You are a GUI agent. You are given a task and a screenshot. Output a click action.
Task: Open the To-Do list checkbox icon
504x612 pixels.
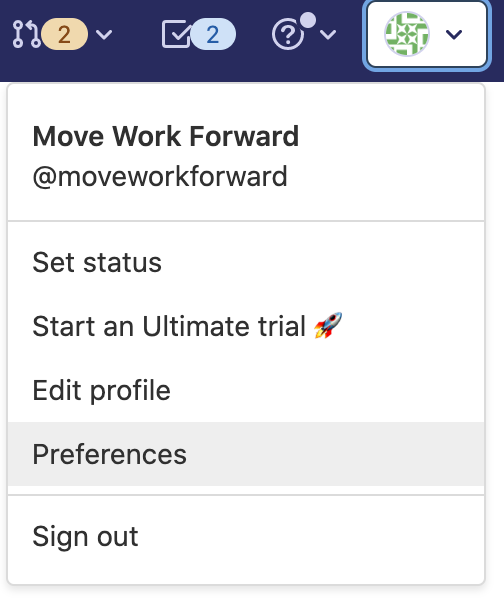[176, 35]
